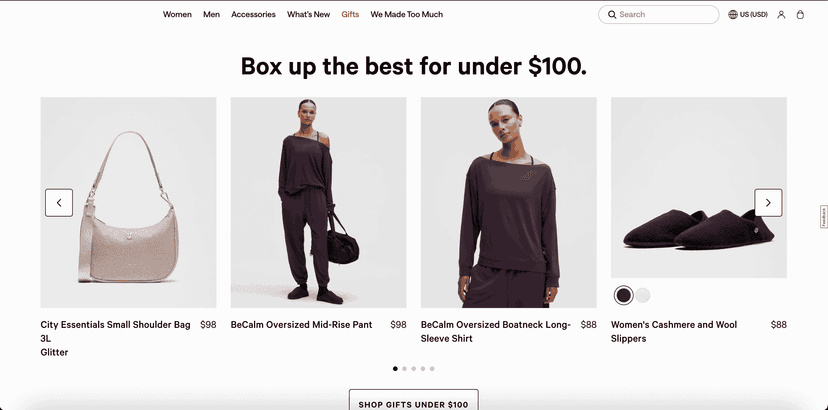Click Shop Gifts Under $100 button

tap(413, 402)
